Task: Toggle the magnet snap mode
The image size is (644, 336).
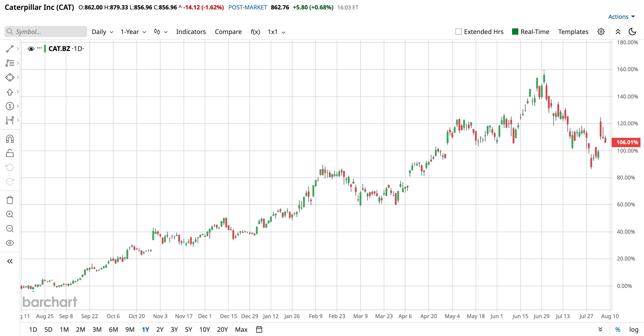Action: [x=10, y=139]
